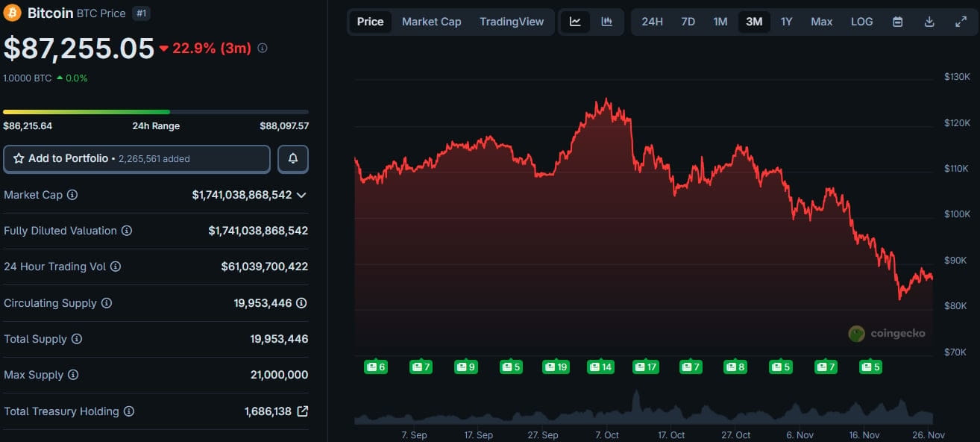
Task: Click info icon next to Circulating Supply
Action: coord(107,303)
